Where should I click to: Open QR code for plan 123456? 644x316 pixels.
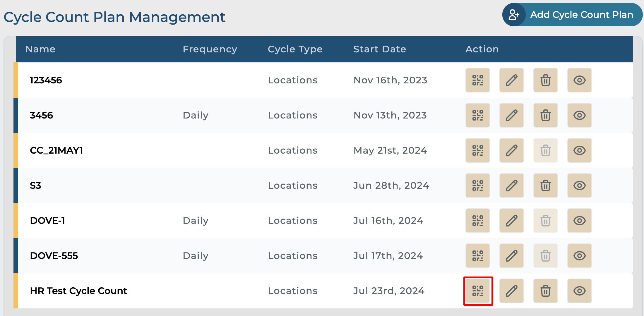click(x=478, y=80)
